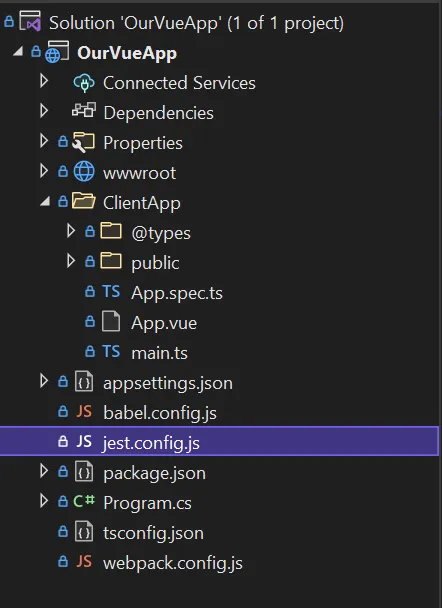Select the @types folder name
Screen dimensions: 442x608
161,233
